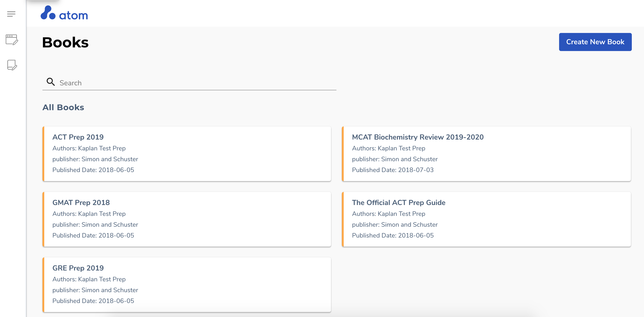Click the All Books heading
The image size is (644, 317).
pyautogui.click(x=63, y=107)
